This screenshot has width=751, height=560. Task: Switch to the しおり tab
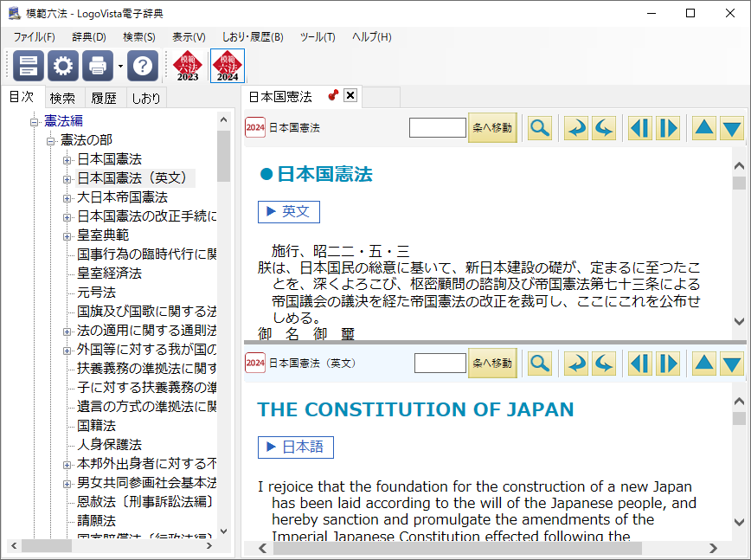coord(146,98)
